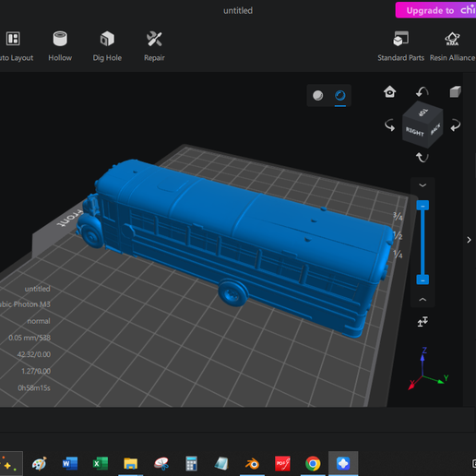Click the Upgrade to button
Viewport: 476px width, 476px height.
pyautogui.click(x=435, y=10)
